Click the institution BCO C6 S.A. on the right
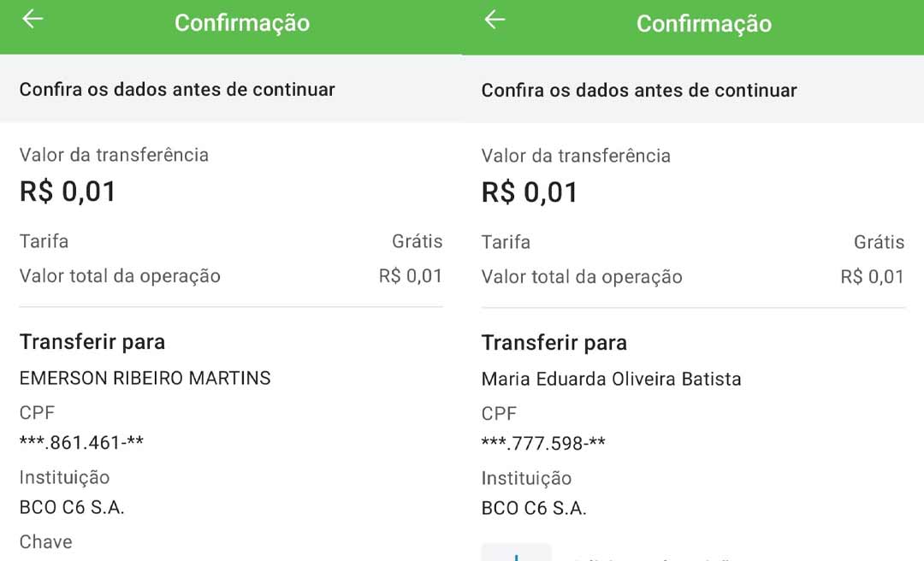 tap(536, 507)
